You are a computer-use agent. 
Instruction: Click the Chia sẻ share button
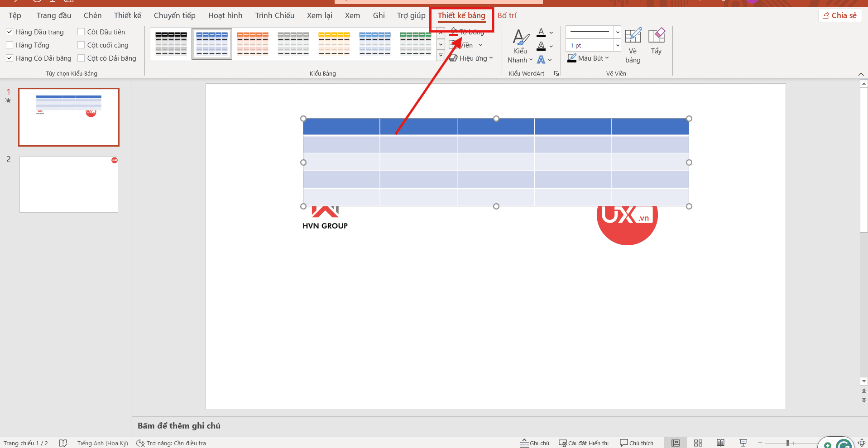coord(839,16)
